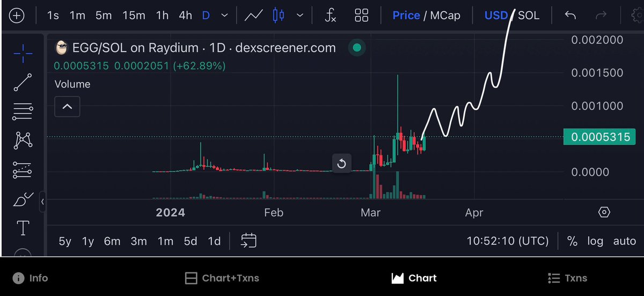Click the 0.0005315 current price label

point(600,137)
